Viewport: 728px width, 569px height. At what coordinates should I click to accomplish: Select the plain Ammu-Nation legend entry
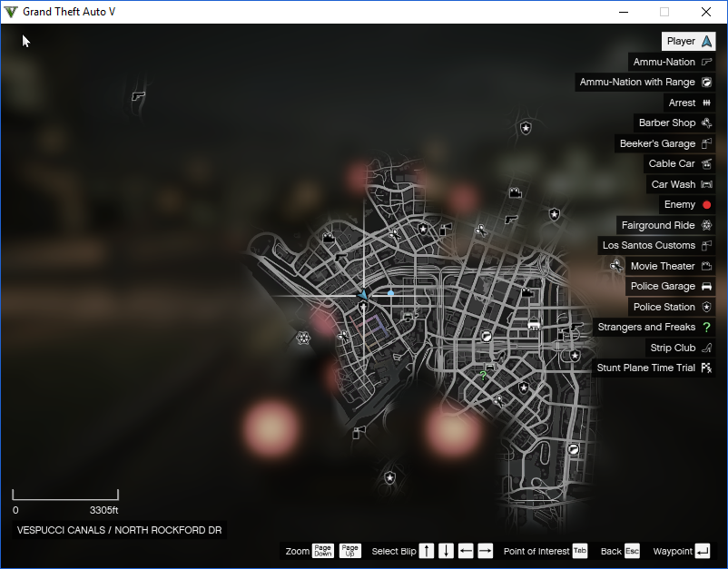pos(672,62)
